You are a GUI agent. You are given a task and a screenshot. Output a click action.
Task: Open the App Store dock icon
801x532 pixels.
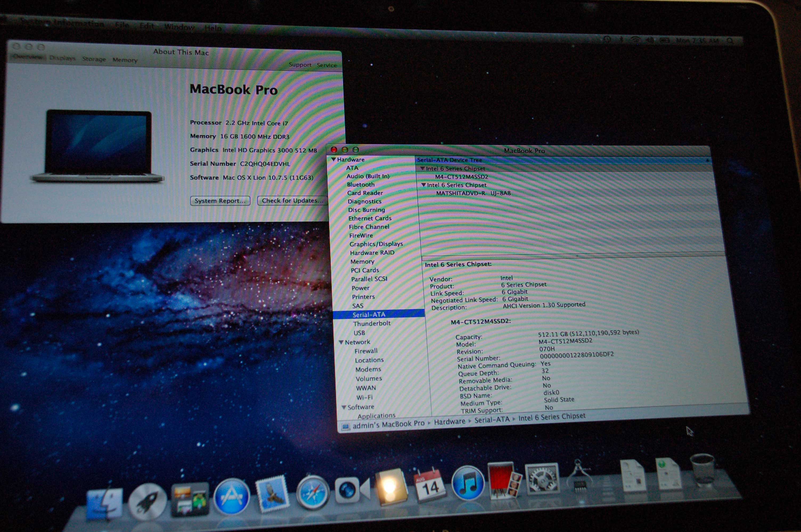[232, 496]
